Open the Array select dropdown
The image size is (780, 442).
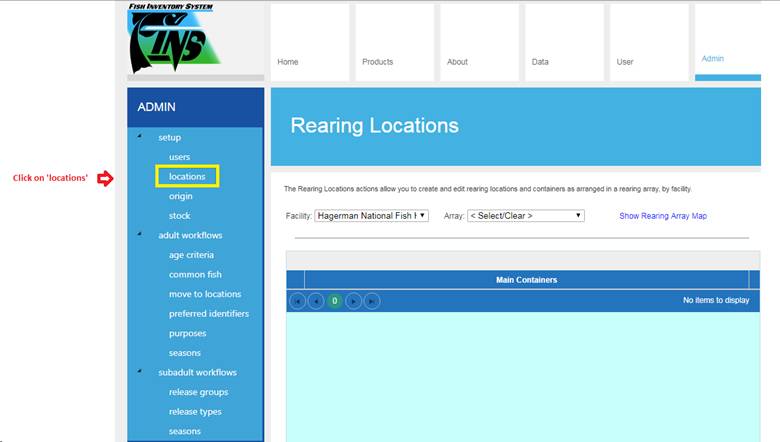525,215
